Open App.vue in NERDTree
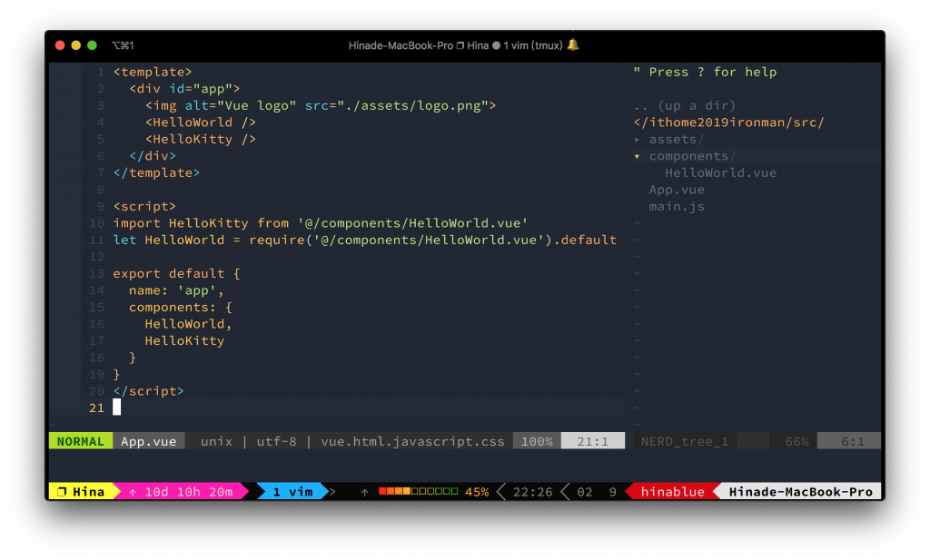This screenshot has height=560, width=930. tap(677, 190)
